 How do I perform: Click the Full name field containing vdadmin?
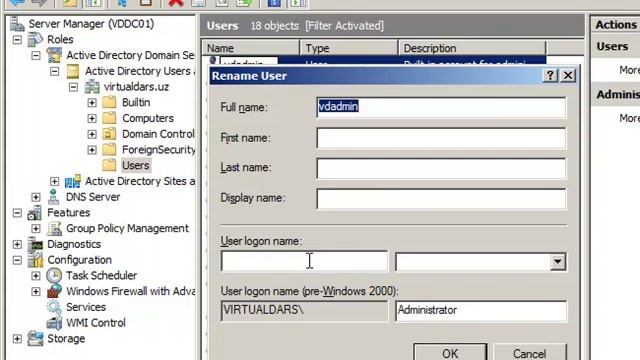point(441,107)
